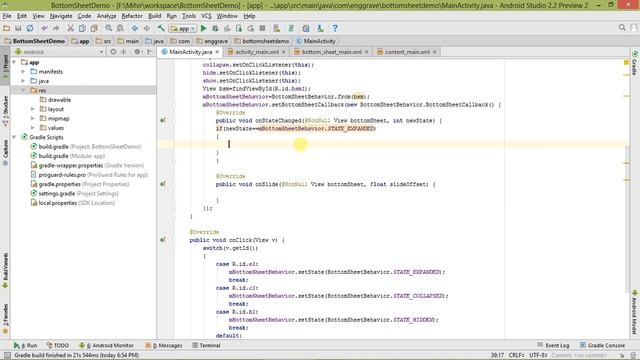The height and width of the screenshot is (360, 640).
Task: Open the Messages tool window
Action: (x=164, y=345)
